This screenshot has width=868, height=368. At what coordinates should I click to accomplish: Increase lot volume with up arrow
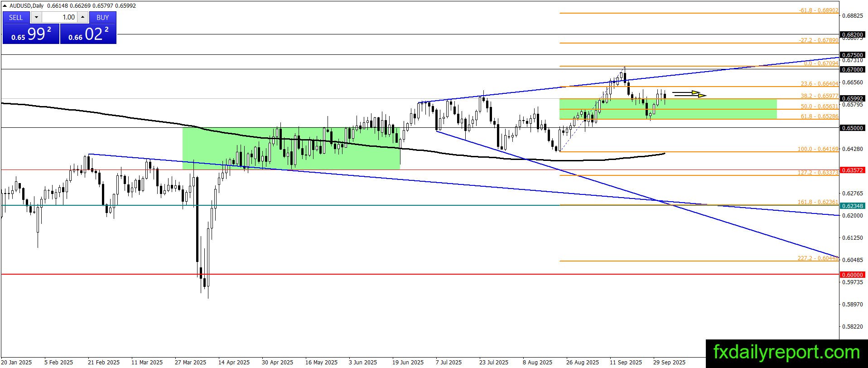(82, 17)
